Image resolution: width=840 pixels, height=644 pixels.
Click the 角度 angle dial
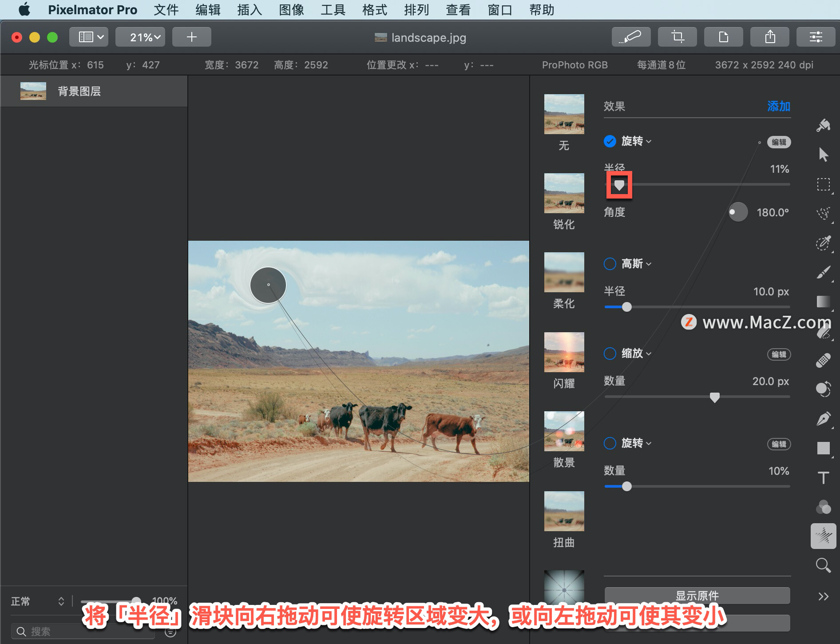click(x=738, y=212)
